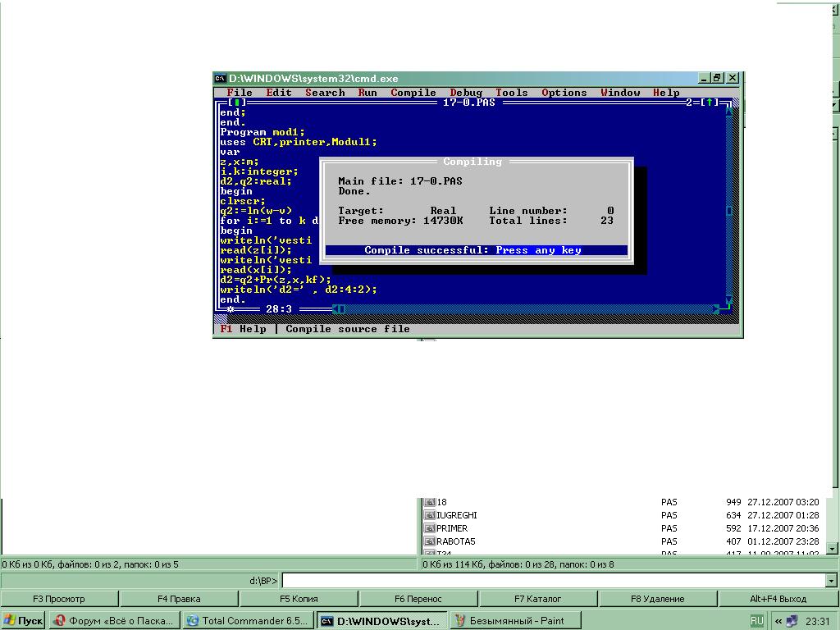The width and height of the screenshot is (840, 630).
Task: Open the Compile menu
Action: pyautogui.click(x=413, y=93)
